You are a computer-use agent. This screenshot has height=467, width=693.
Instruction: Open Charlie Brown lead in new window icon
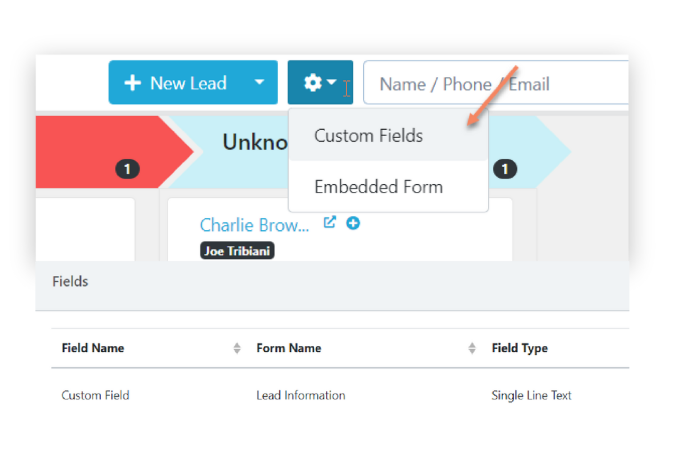[x=330, y=223]
